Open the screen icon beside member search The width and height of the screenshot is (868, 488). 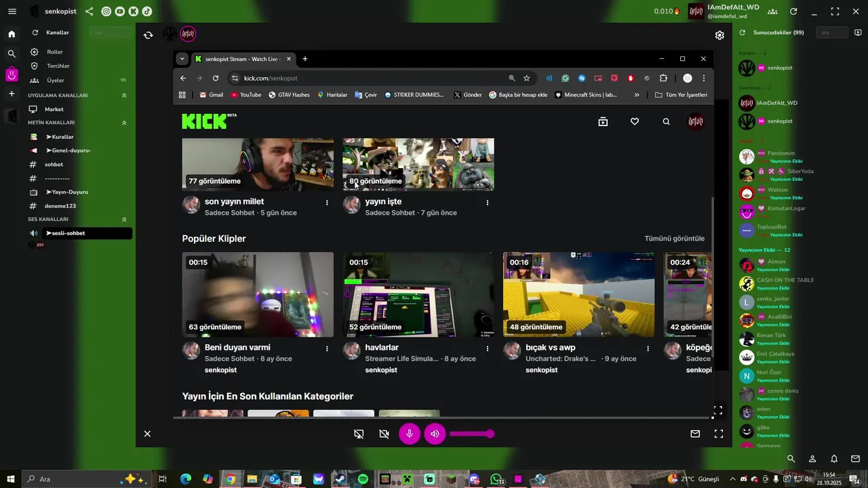pos(858,33)
